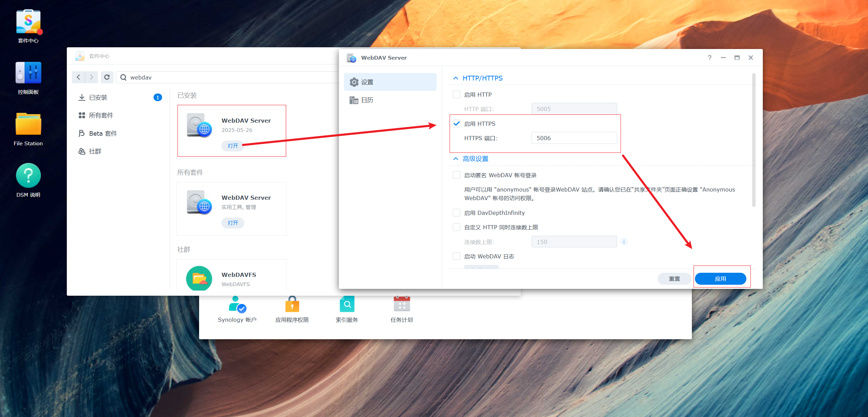
Task: Enable anonymous WebDAV account login
Action: click(x=456, y=175)
